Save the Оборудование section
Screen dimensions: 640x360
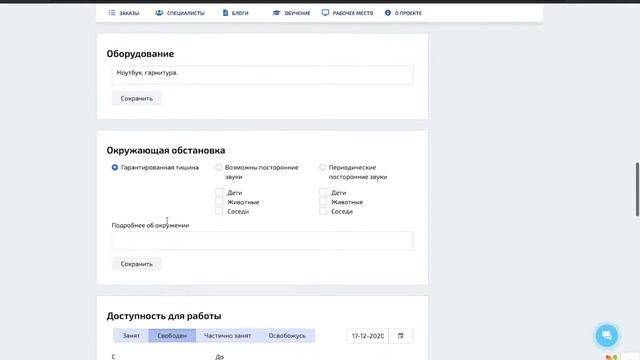point(137,98)
